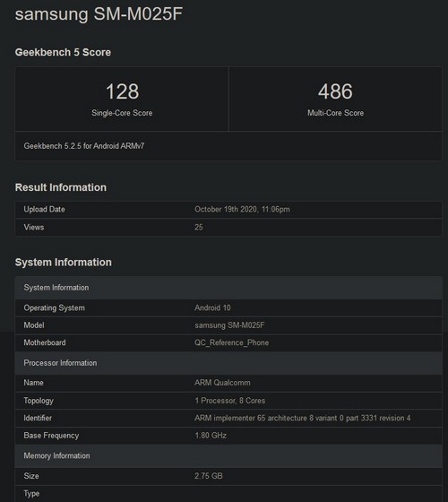The width and height of the screenshot is (448, 502).
Task: Click the System Information table header row
Action: click(x=228, y=288)
